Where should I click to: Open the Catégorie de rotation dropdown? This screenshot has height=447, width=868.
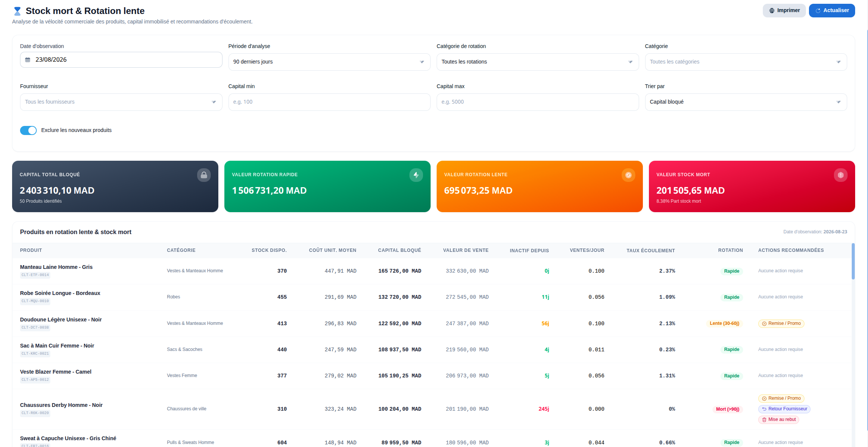[537, 62]
